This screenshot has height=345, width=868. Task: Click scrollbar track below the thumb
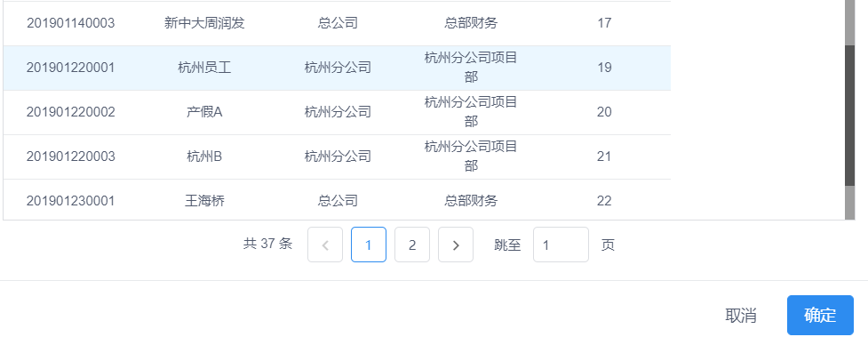pyautogui.click(x=849, y=203)
